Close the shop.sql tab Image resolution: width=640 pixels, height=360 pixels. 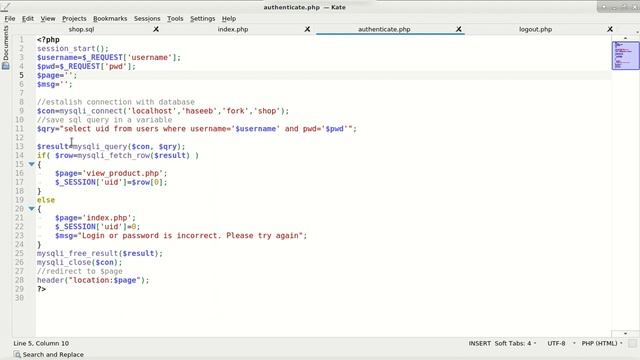pos(156,29)
